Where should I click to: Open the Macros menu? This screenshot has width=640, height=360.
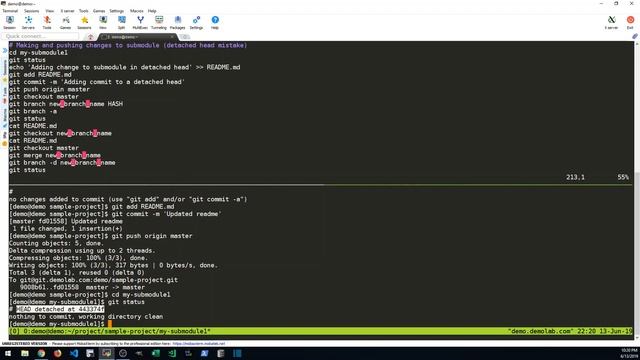(136, 11)
